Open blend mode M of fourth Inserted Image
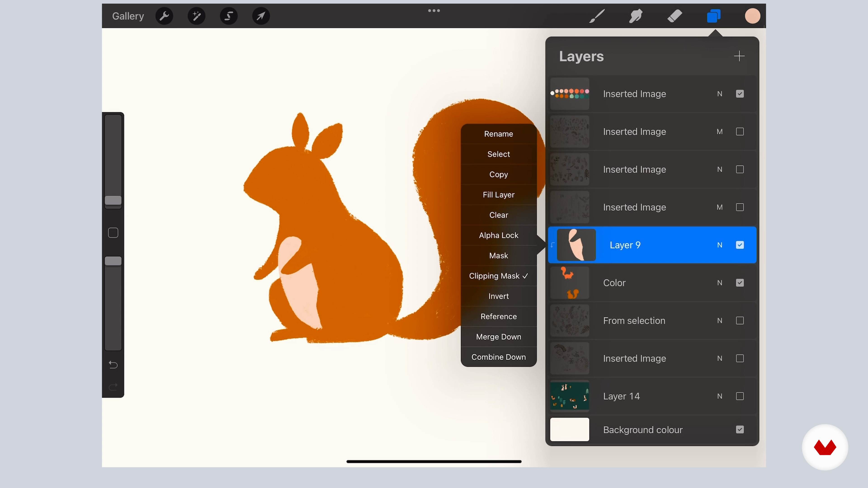This screenshot has width=868, height=488. pyautogui.click(x=719, y=207)
